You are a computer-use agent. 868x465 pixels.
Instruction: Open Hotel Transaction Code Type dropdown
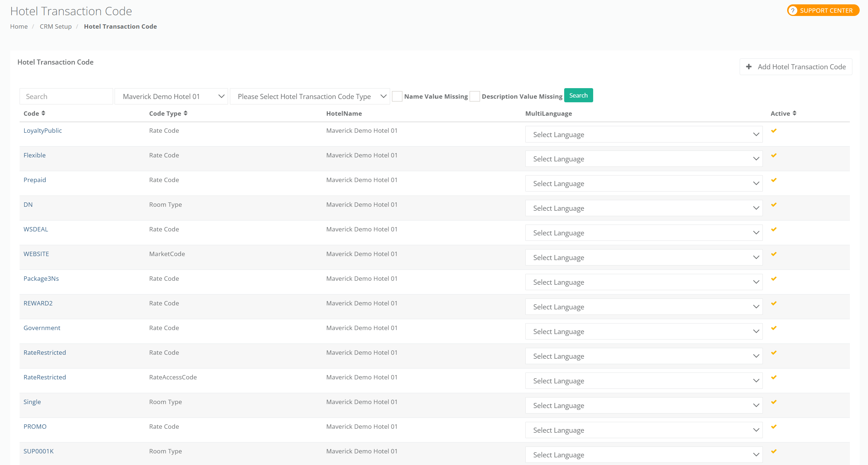[310, 96]
